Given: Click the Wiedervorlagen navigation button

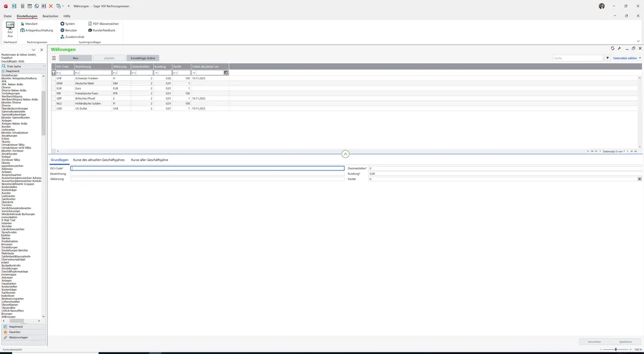Looking at the screenshot, I should pyautogui.click(x=23, y=337).
